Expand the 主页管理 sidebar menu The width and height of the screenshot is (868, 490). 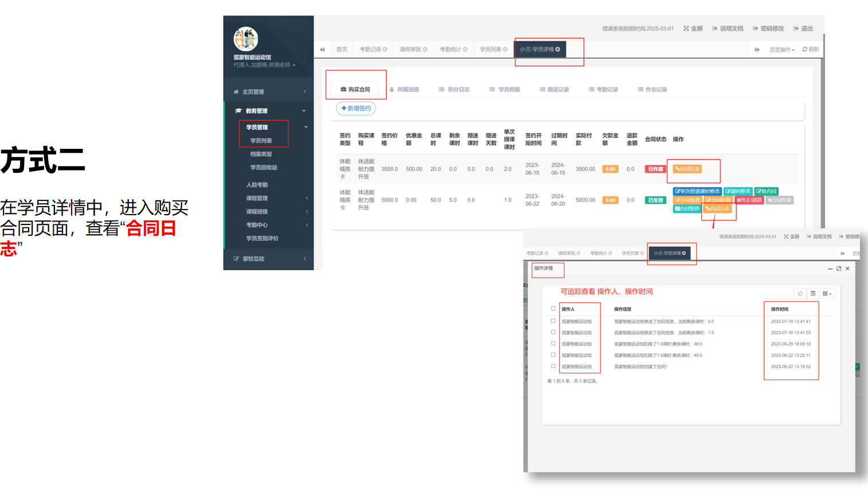coord(269,92)
